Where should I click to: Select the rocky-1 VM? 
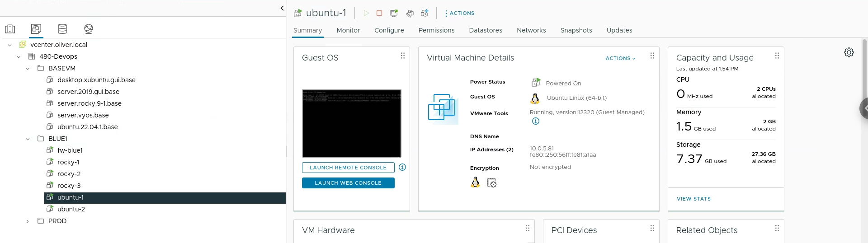[x=68, y=162]
